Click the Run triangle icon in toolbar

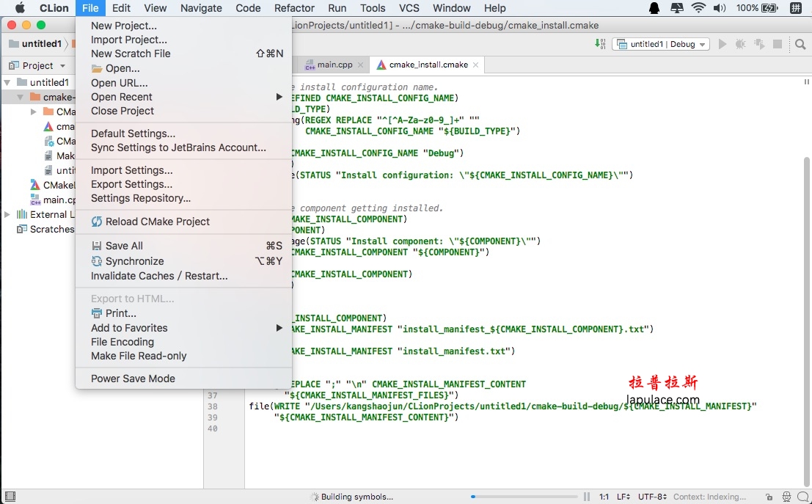pyautogui.click(x=723, y=45)
